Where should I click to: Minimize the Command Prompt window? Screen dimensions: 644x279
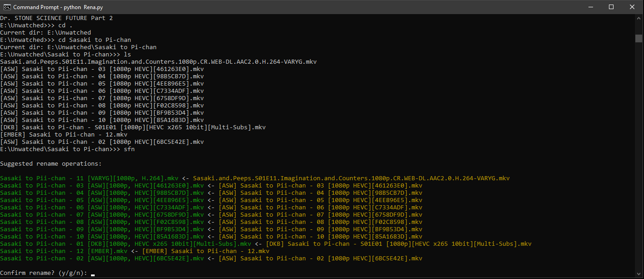[x=590, y=7]
